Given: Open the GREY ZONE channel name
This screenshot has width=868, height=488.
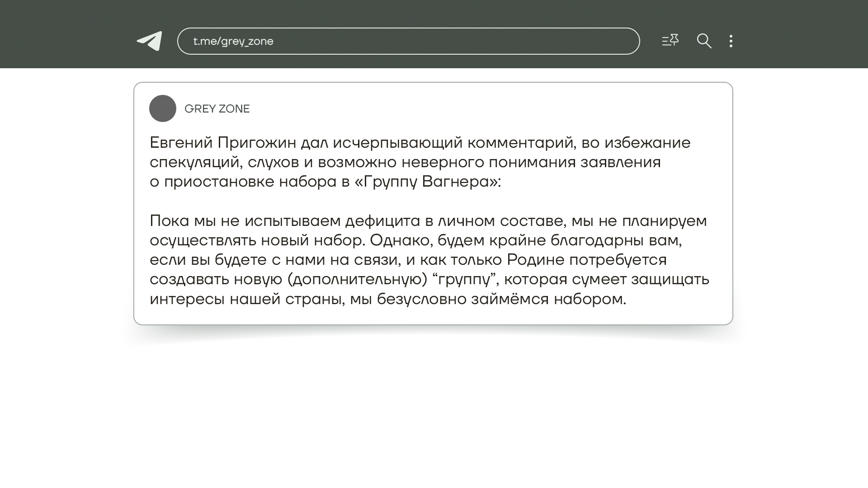Looking at the screenshot, I should click(217, 109).
